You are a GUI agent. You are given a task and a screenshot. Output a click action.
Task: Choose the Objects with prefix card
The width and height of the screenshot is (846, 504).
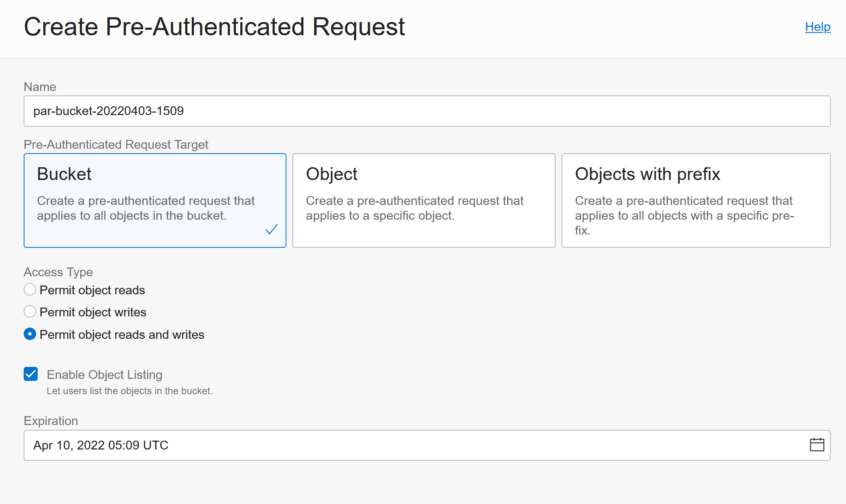pos(696,200)
